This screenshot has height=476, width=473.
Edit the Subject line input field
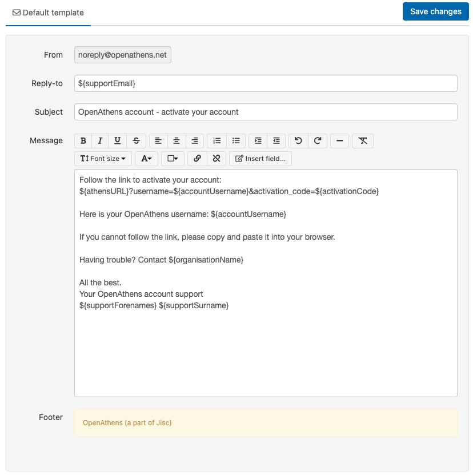265,112
